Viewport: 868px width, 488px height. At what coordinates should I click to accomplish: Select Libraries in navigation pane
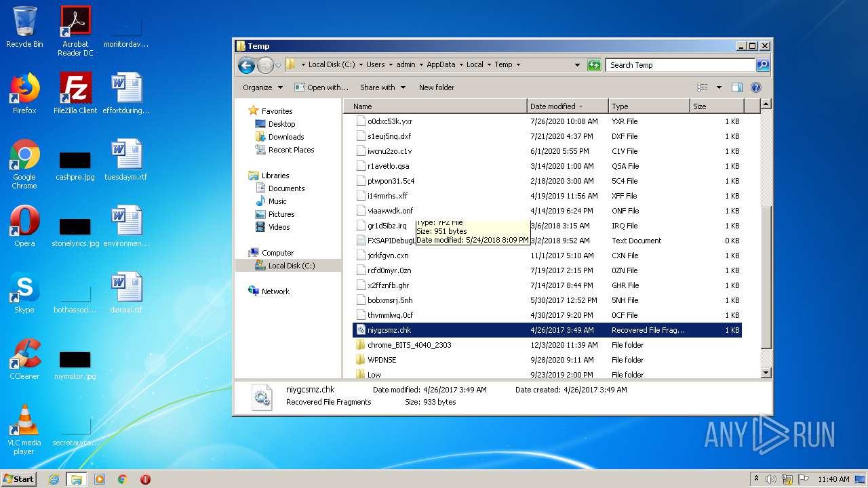[275, 176]
